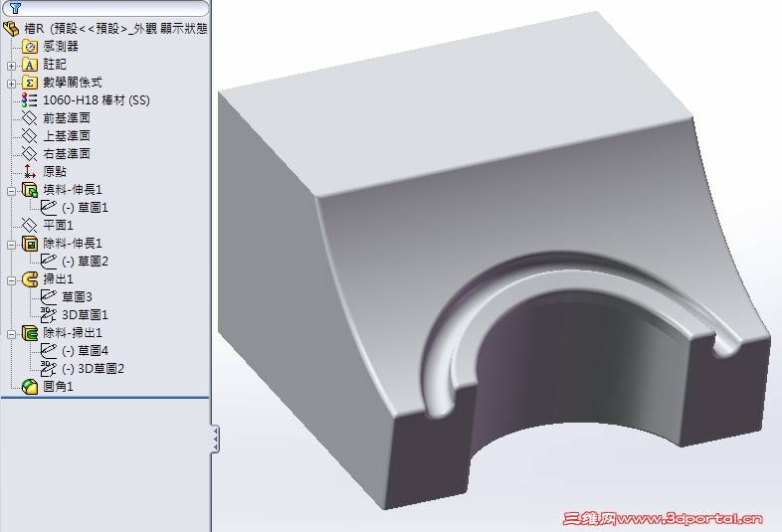The width and height of the screenshot is (782, 532).
Task: Select the 前基準面 plane icon
Action: 30,118
